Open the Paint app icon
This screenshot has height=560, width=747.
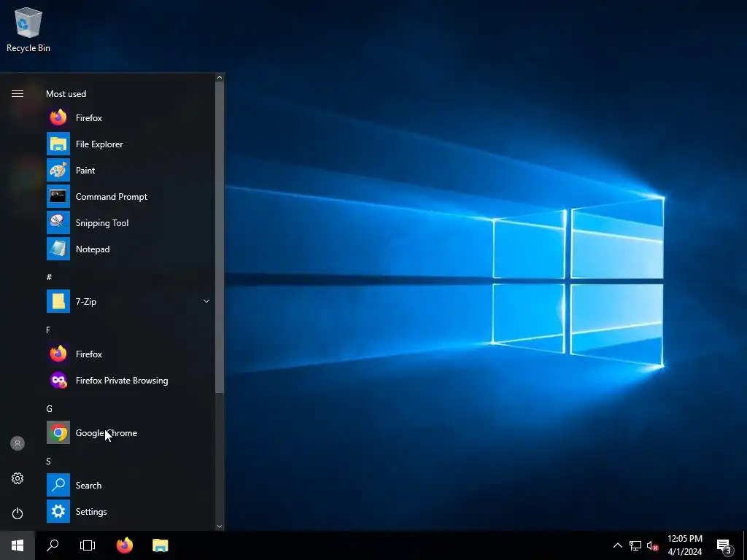coord(58,170)
